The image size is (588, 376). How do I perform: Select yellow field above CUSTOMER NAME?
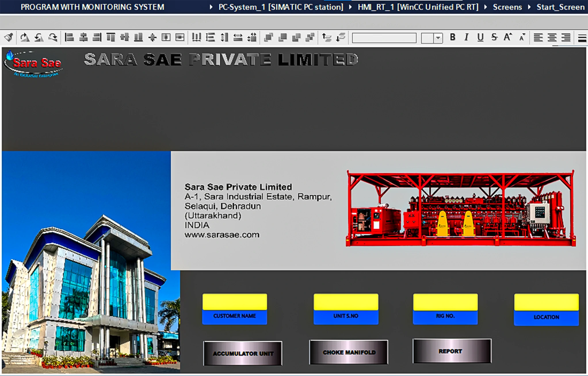234,302
